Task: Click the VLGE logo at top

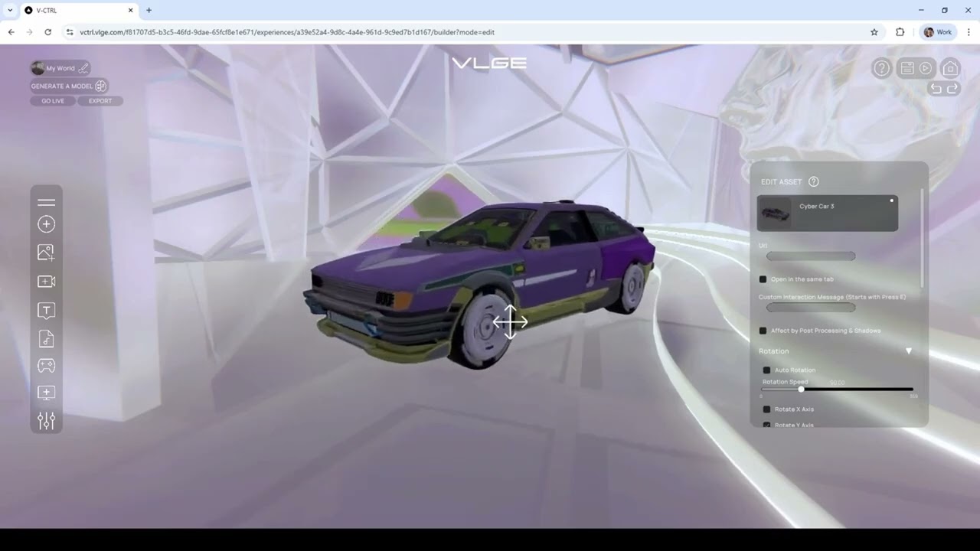Action: (x=489, y=63)
